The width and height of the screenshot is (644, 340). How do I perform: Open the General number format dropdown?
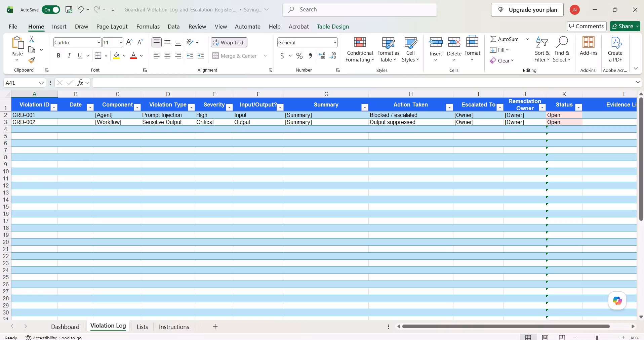(335, 42)
